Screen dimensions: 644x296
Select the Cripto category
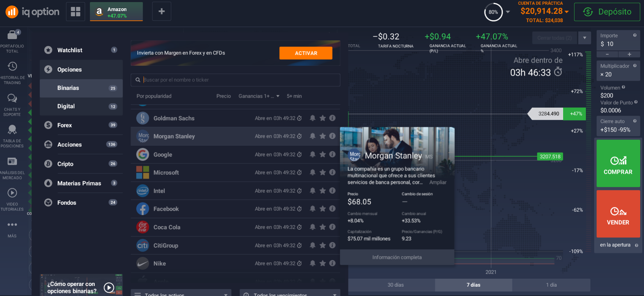pyautogui.click(x=81, y=164)
